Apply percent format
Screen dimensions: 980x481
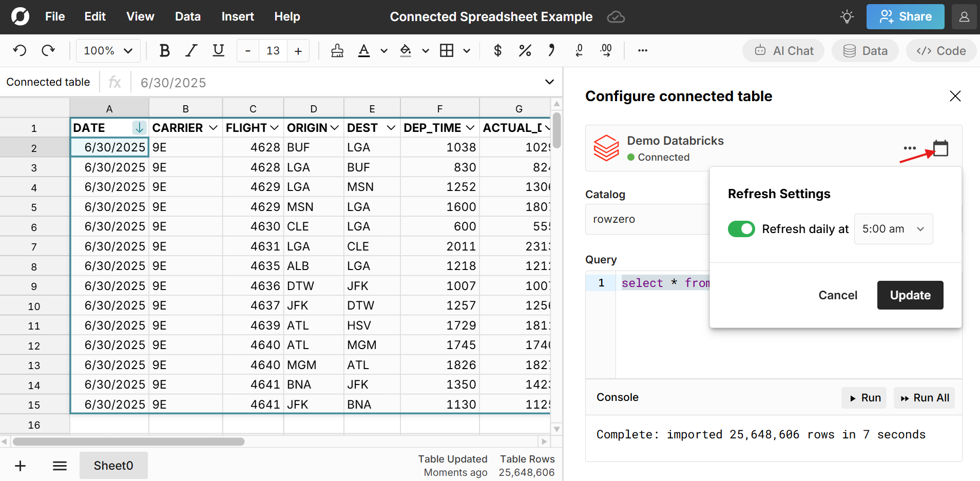click(x=525, y=50)
